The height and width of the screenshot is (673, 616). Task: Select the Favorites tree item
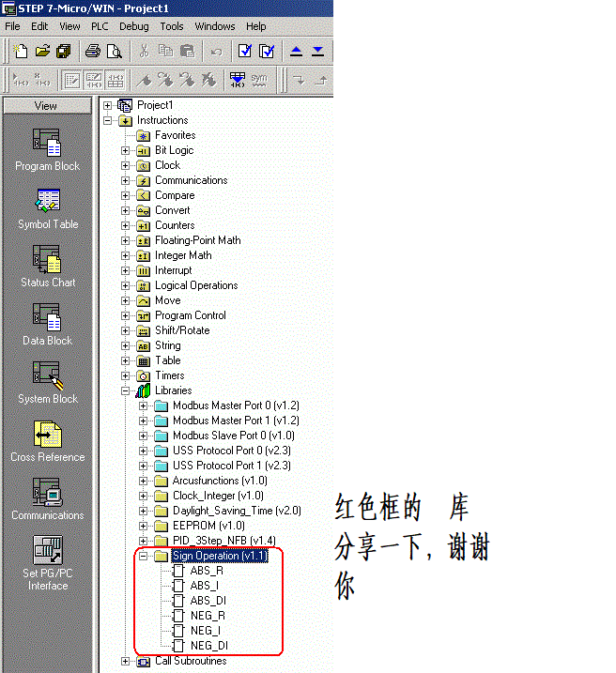point(176,135)
